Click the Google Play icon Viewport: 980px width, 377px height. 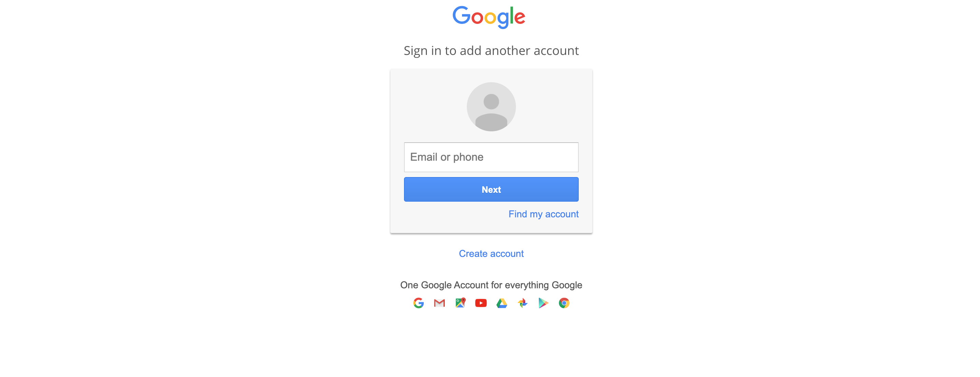click(x=543, y=303)
